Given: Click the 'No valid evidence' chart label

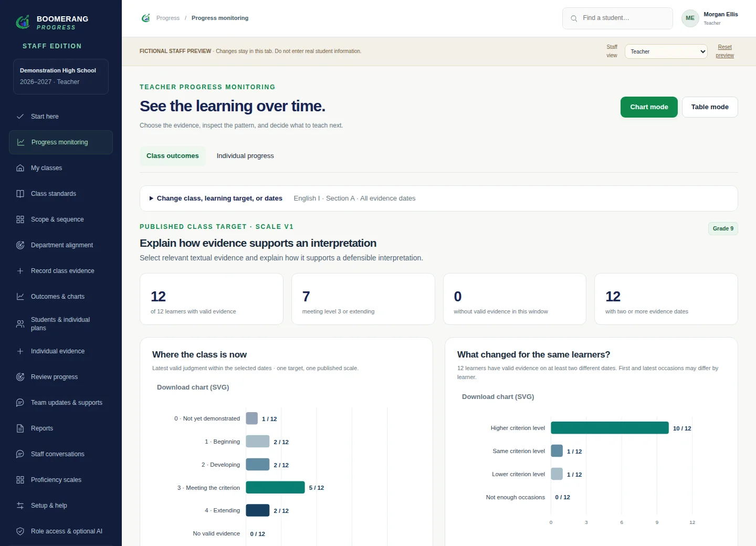Looking at the screenshot, I should point(216,533).
